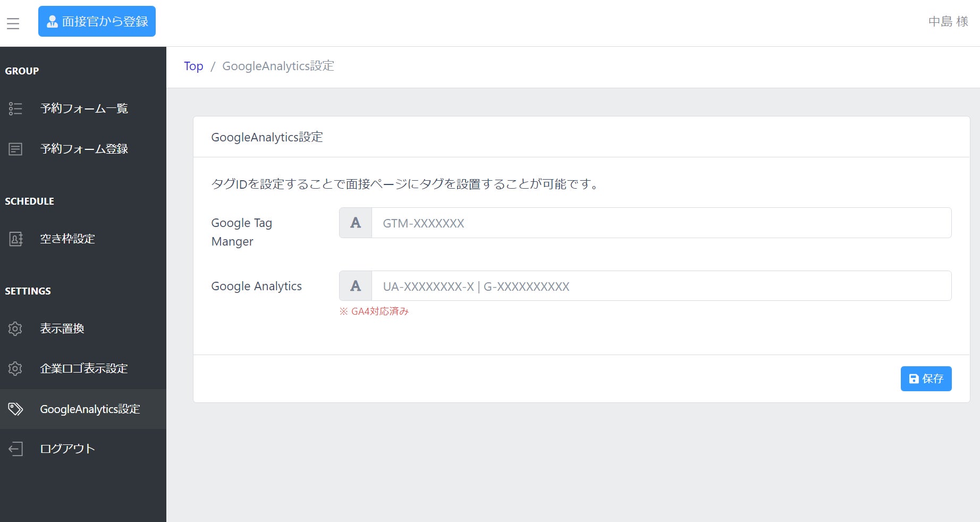Click the logout arrow icon

15,449
